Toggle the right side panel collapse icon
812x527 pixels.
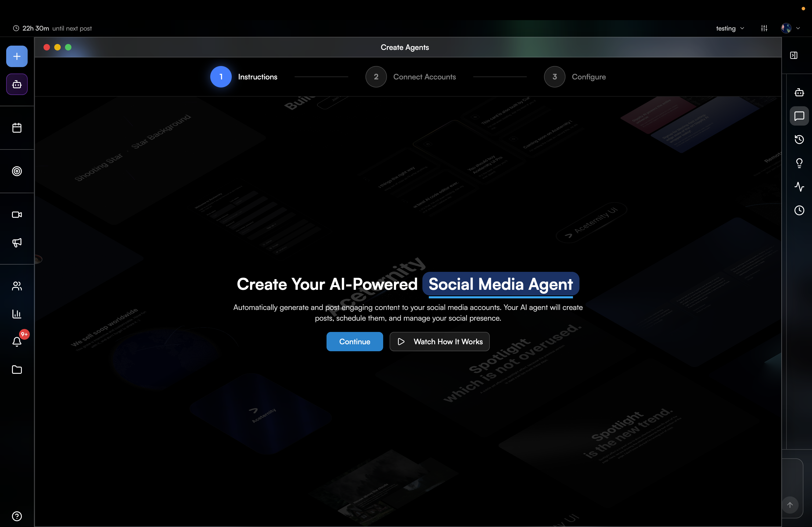[793, 55]
